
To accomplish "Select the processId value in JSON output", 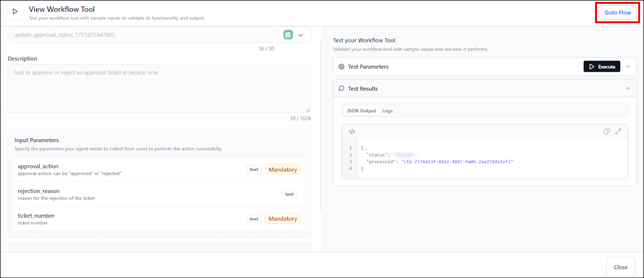I will [457, 161].
